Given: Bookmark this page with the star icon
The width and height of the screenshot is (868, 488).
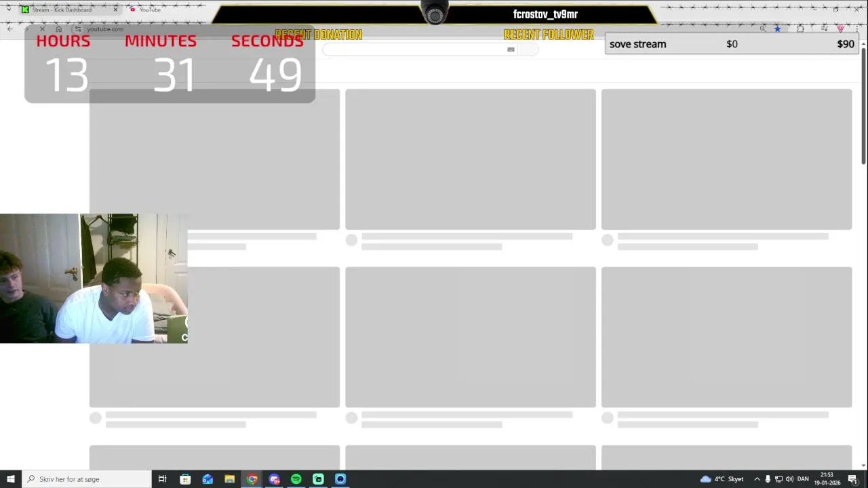Looking at the screenshot, I should tap(777, 28).
